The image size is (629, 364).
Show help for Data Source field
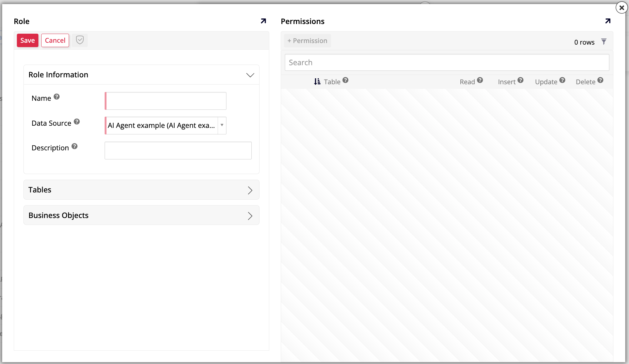pos(77,122)
